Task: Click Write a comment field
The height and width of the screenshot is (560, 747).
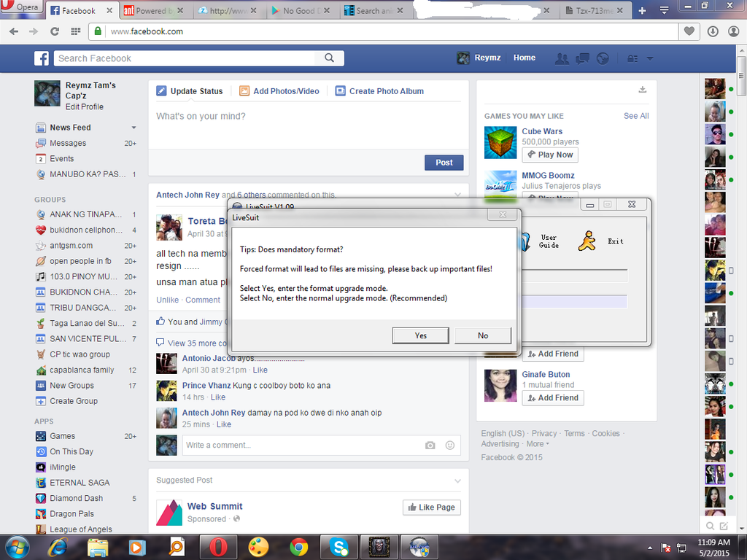Action: pyautogui.click(x=303, y=446)
